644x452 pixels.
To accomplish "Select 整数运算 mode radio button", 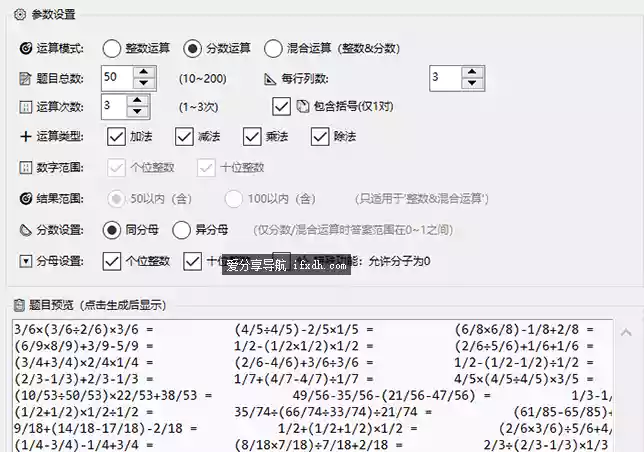I will pos(112,48).
